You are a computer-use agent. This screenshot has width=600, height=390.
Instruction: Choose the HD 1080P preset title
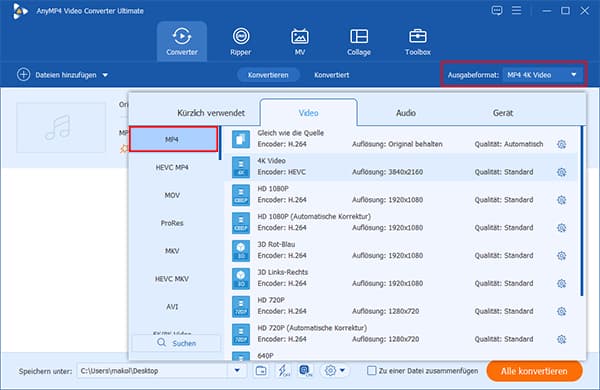pyautogui.click(x=273, y=189)
